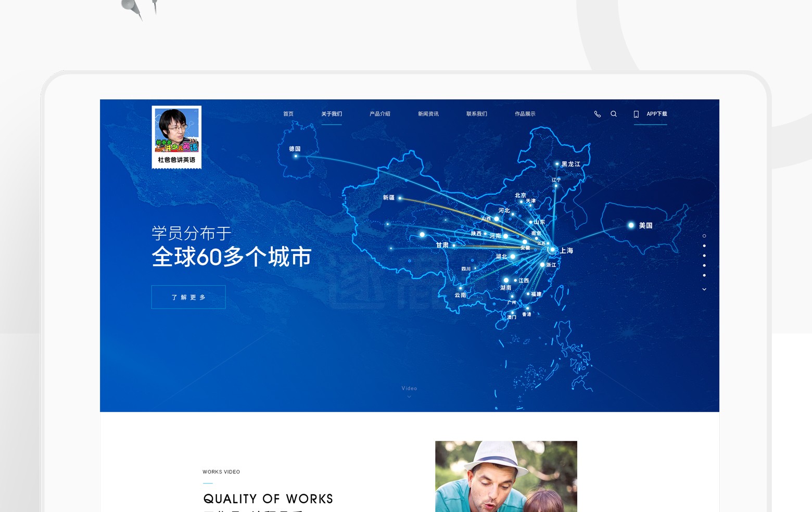Click the 山西 map label
812x512 pixels.
point(486,219)
